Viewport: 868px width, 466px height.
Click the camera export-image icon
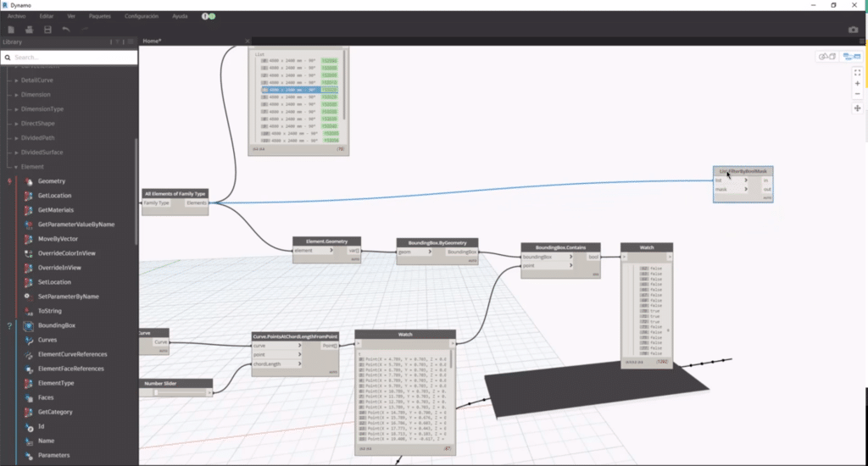pyautogui.click(x=853, y=30)
